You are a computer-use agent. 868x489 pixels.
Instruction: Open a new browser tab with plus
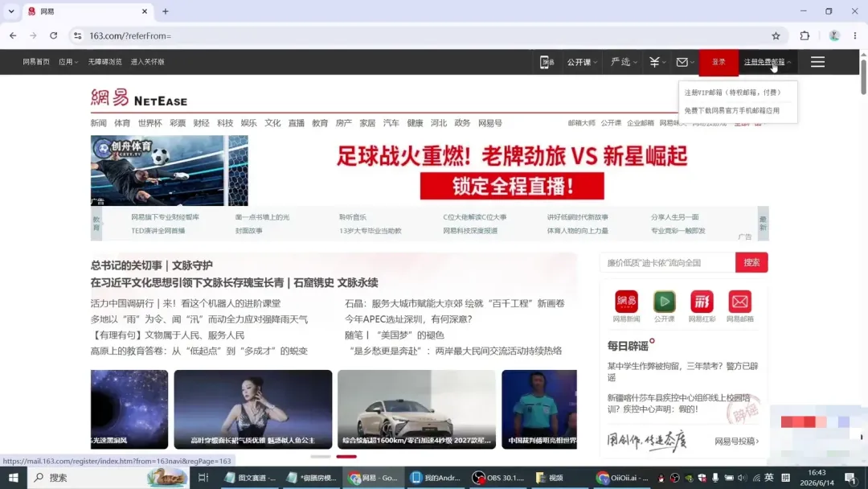[x=165, y=11]
